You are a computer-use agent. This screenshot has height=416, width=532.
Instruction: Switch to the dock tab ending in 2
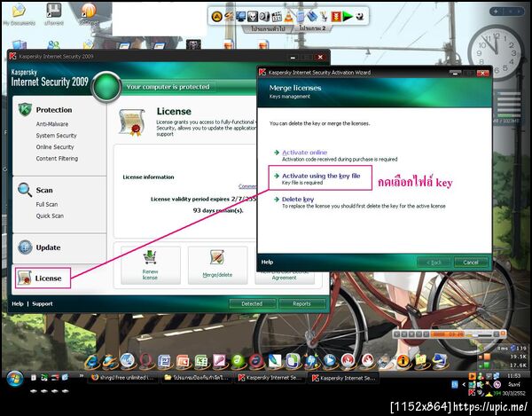tap(312, 28)
